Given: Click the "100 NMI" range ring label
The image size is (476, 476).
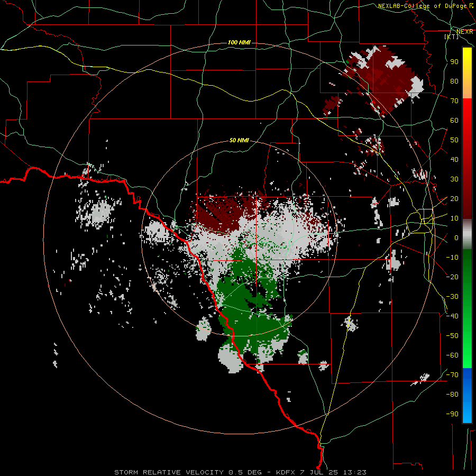Looking at the screenshot, I should click(239, 42).
